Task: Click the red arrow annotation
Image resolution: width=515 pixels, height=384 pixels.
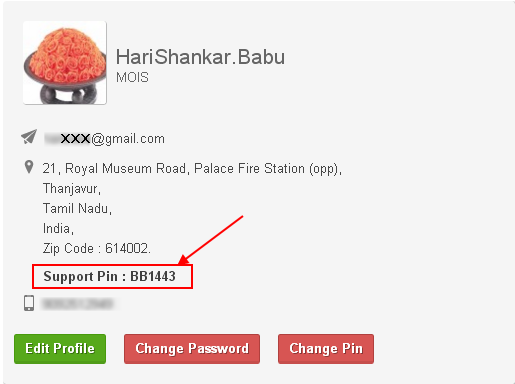Action: click(211, 240)
